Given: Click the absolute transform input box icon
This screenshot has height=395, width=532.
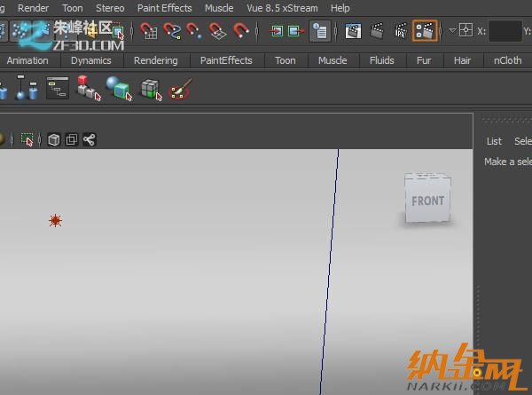Looking at the screenshot, I should pos(465,30).
